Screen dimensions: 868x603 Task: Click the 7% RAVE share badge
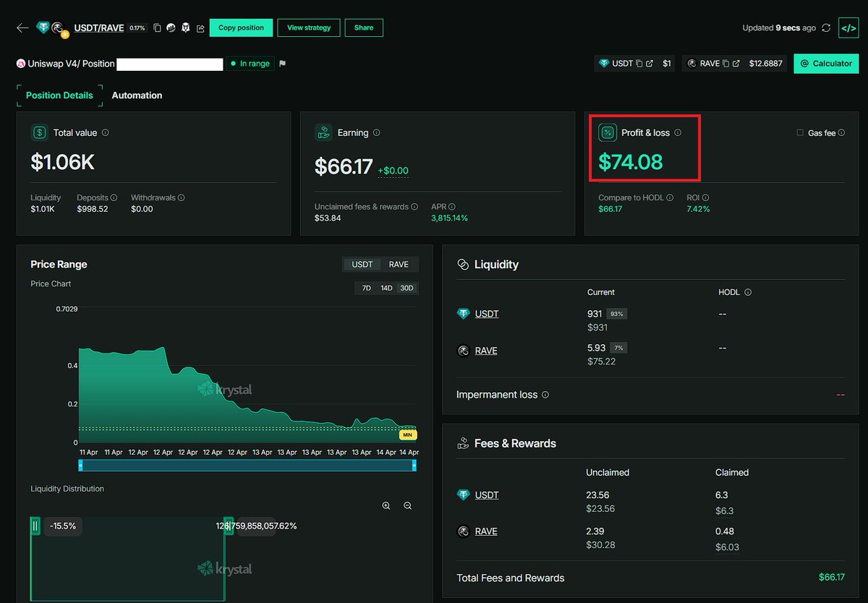pos(618,348)
